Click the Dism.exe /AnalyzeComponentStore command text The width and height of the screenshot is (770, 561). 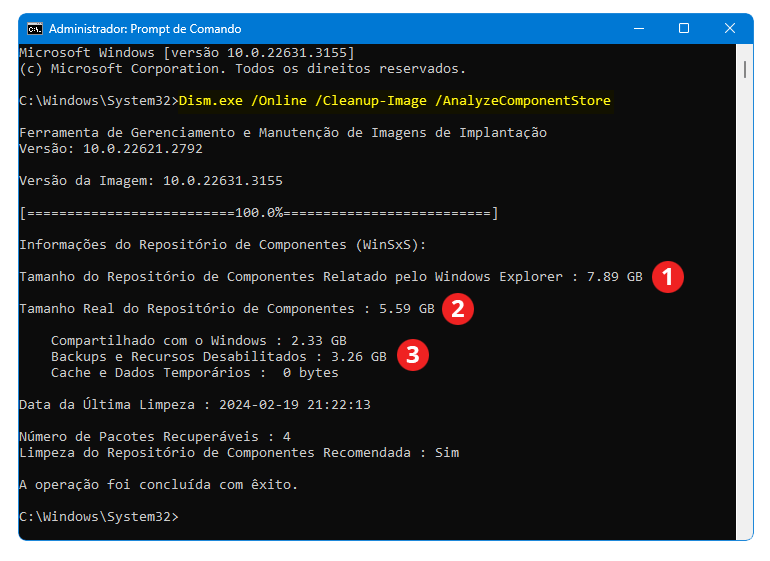395,101
